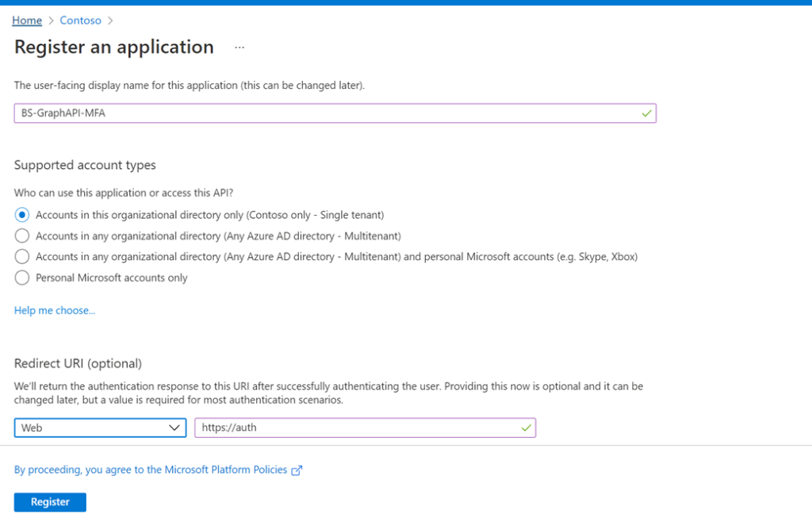Click into the https://auth redirect URI field
Viewport: 812px width, 522px height.
coord(357,428)
